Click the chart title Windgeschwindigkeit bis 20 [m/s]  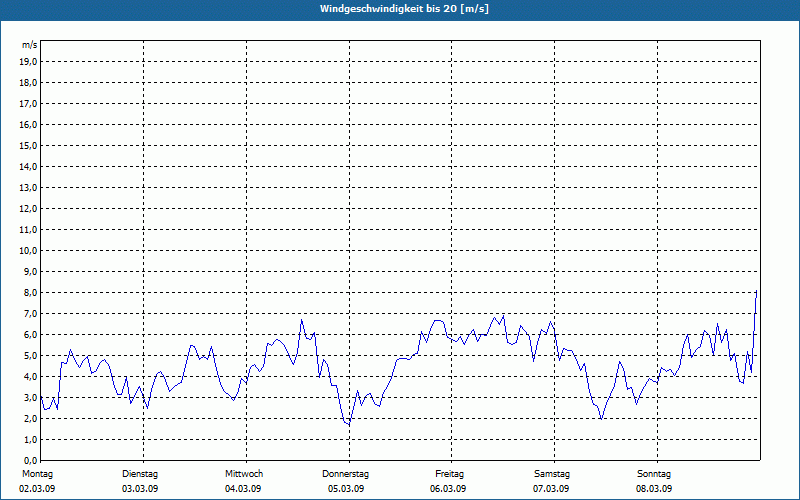click(x=404, y=9)
